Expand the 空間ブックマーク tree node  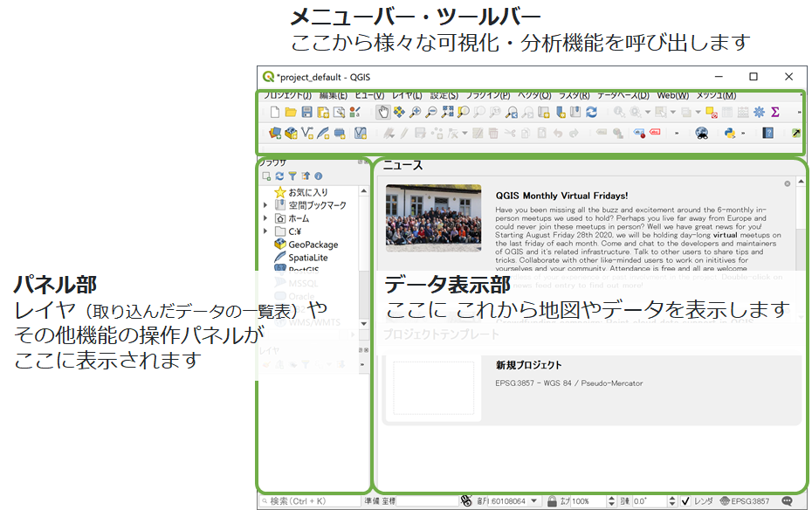265,205
